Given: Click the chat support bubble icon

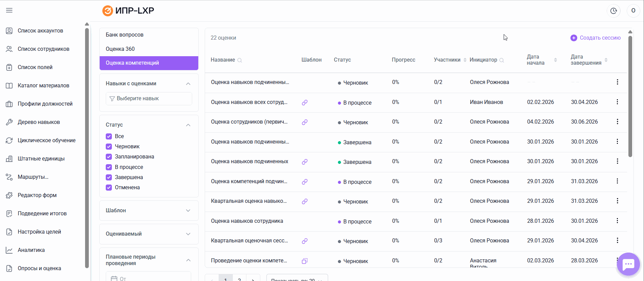Looking at the screenshot, I should coord(628,264).
